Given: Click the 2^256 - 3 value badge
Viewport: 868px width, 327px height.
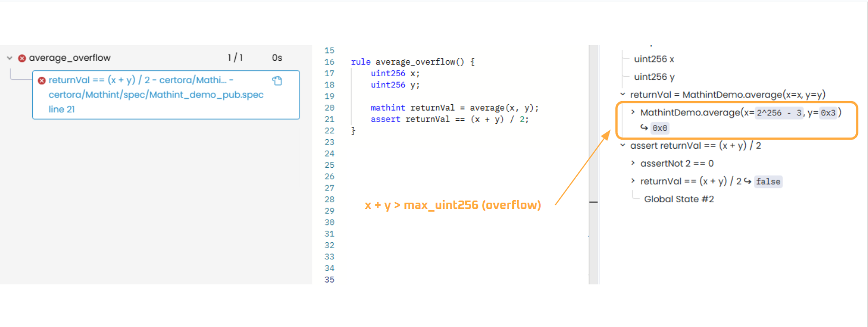Looking at the screenshot, I should [x=779, y=113].
